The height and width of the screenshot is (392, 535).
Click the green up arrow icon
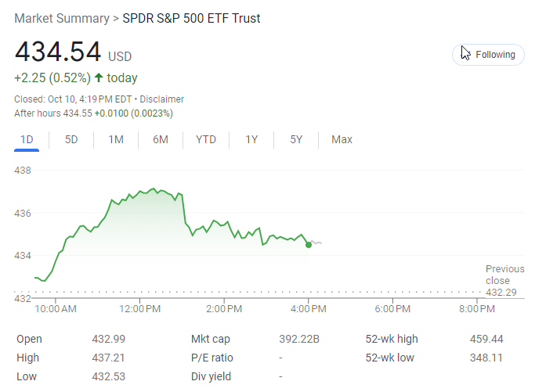tap(99, 77)
